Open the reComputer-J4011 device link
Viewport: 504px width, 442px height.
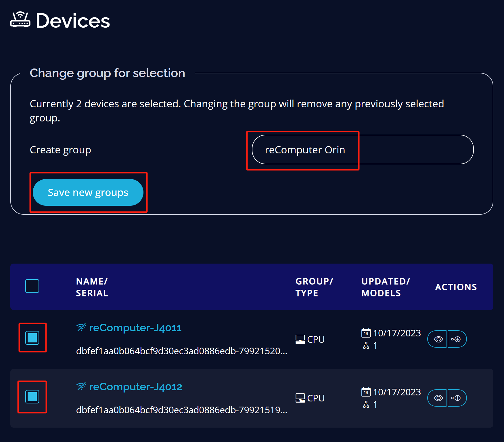point(135,328)
